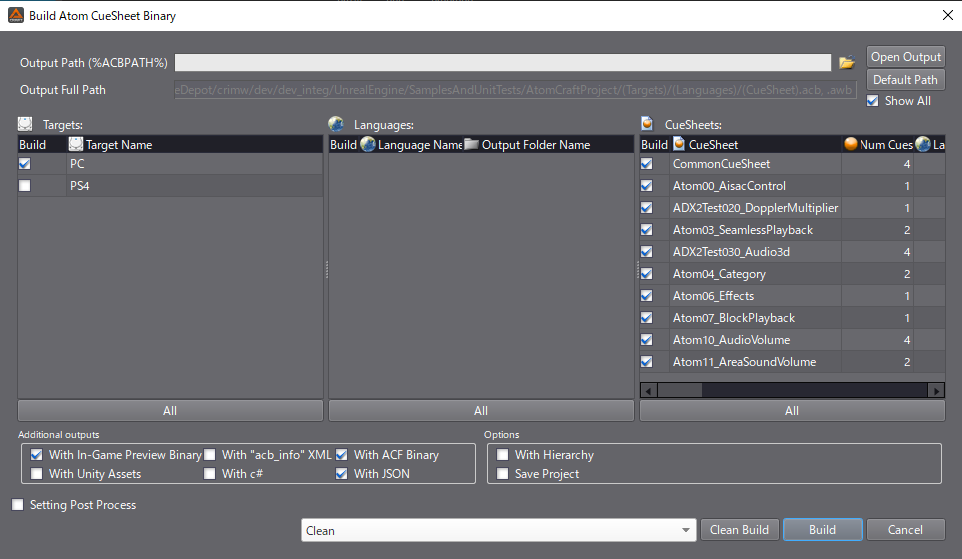Click the Output Full Path field
962x559 pixels.
click(x=515, y=90)
